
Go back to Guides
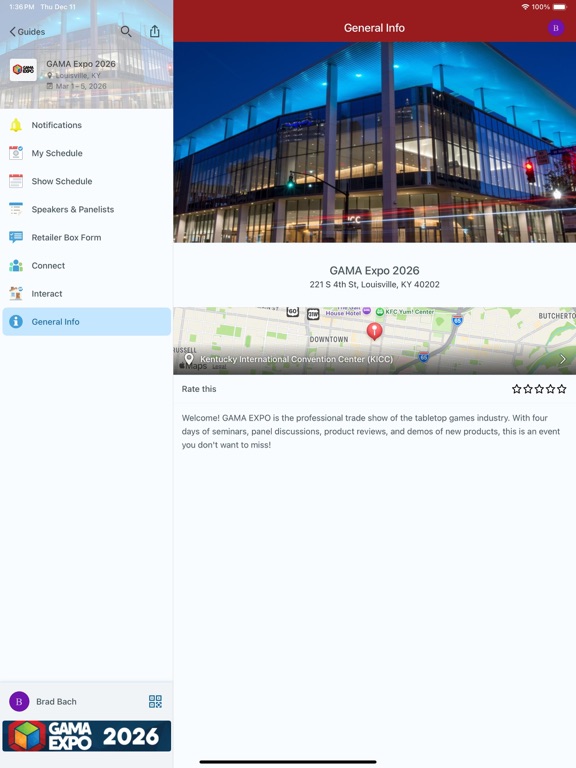27,32
